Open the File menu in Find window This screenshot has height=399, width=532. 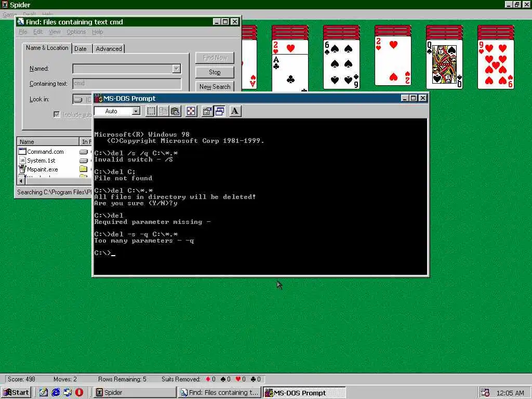click(x=23, y=32)
